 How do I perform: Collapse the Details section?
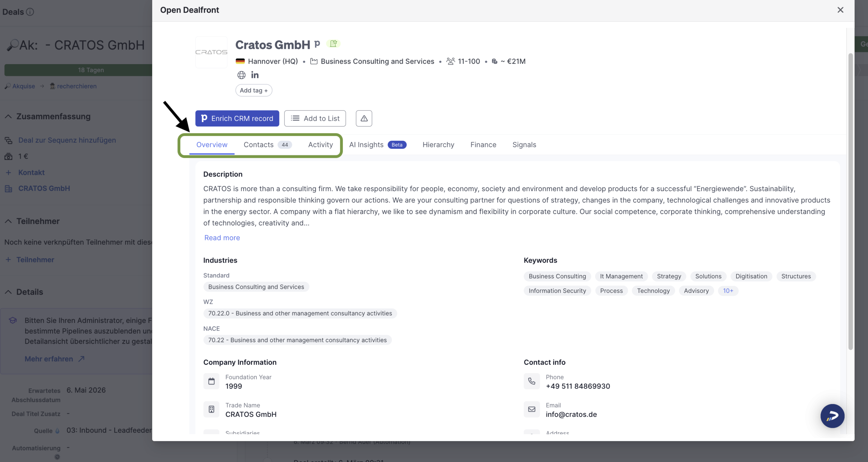pos(8,292)
